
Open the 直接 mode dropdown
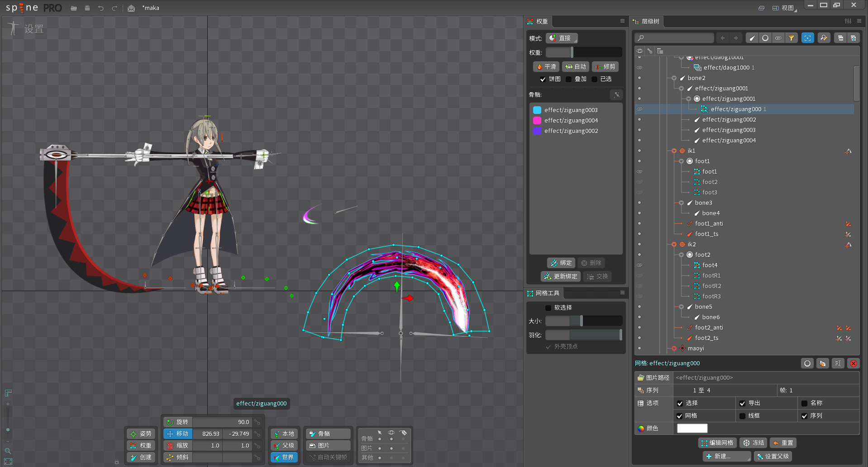(x=562, y=38)
